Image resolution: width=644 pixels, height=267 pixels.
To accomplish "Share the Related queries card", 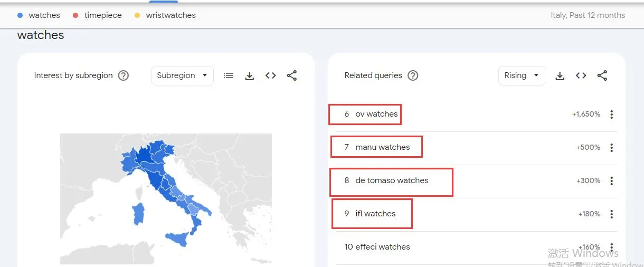I will (x=602, y=75).
